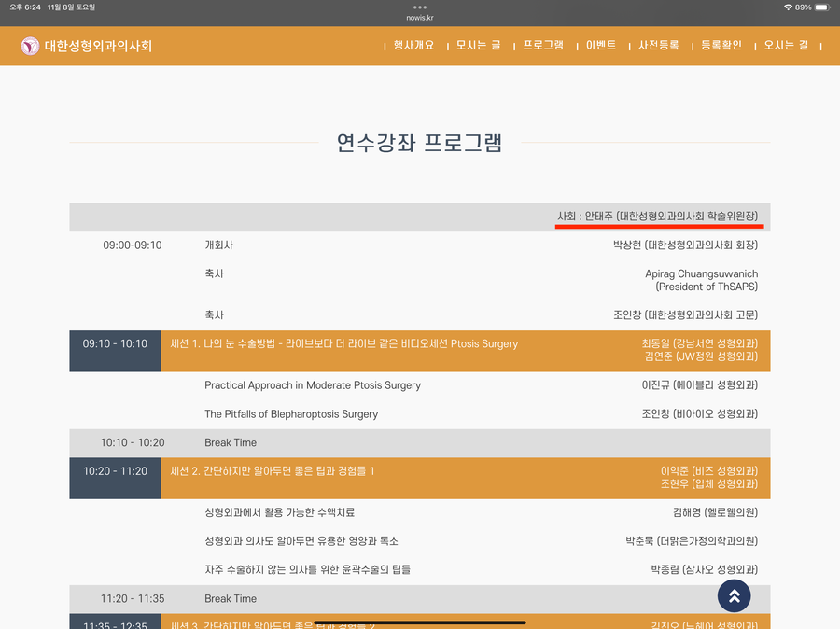
Task: Click the 연수강좌 프로그램 page heading
Action: (x=419, y=143)
